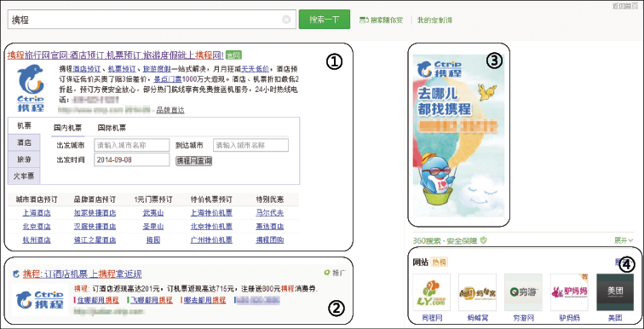Open the 搜索随你变 skin option

tap(381, 20)
